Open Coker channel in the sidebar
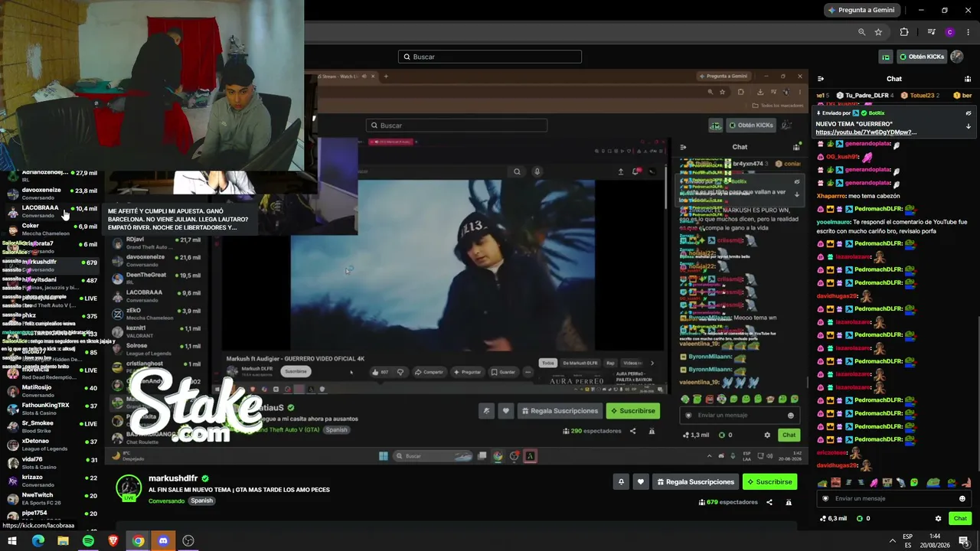This screenshot has height=551, width=980. pos(52,229)
